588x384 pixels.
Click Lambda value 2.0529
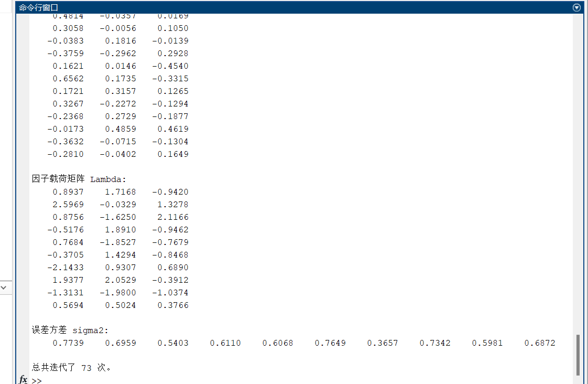click(x=121, y=280)
